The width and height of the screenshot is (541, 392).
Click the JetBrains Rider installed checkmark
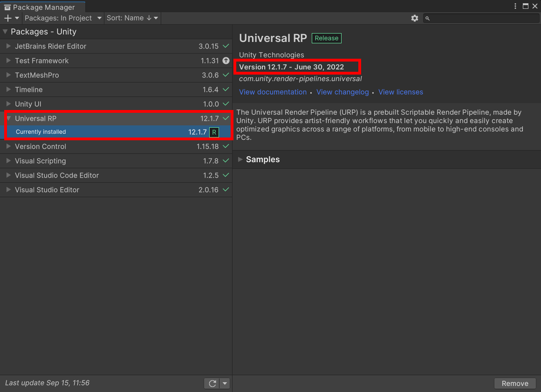(x=226, y=46)
